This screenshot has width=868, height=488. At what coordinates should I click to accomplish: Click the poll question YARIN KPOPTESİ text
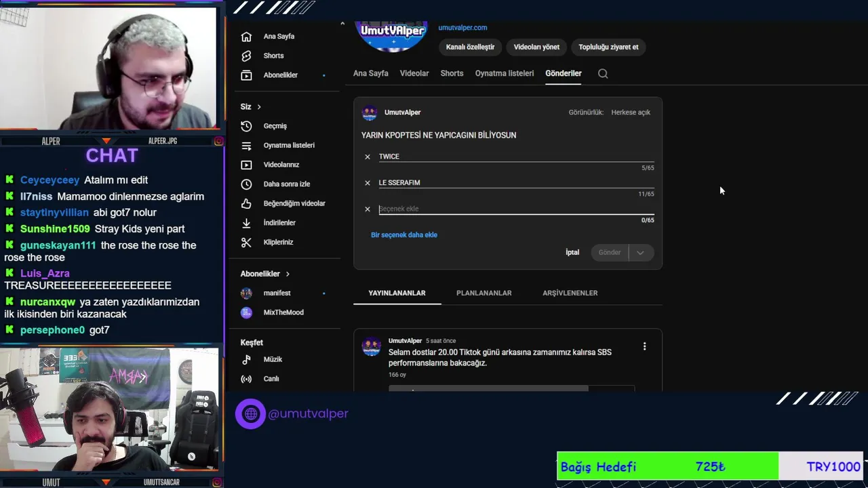[439, 136]
